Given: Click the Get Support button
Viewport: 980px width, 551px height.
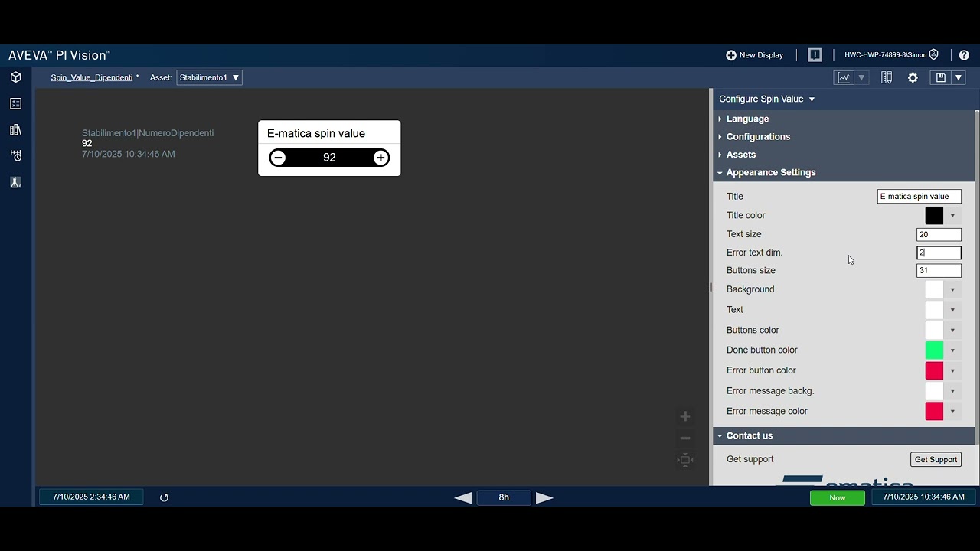Looking at the screenshot, I should pyautogui.click(x=936, y=459).
